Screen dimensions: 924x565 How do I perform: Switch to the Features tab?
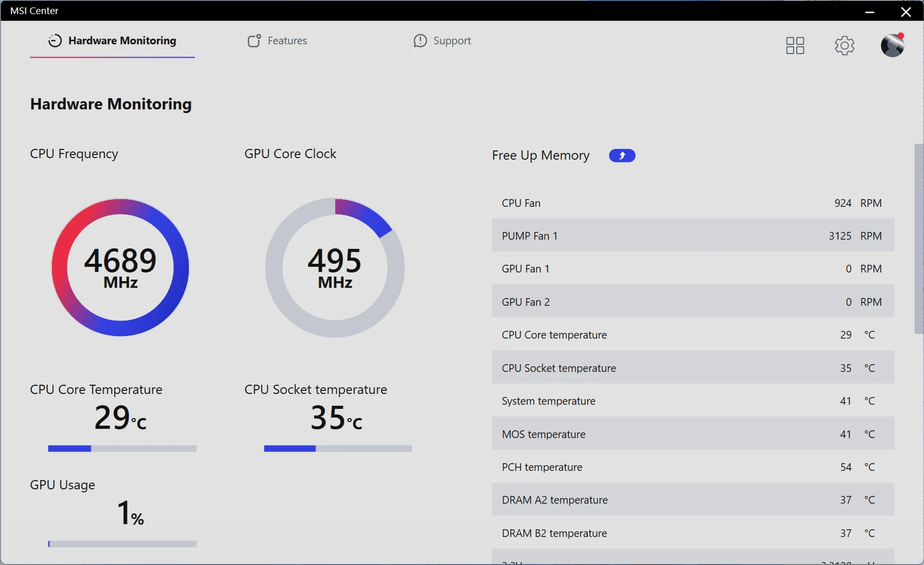(277, 41)
